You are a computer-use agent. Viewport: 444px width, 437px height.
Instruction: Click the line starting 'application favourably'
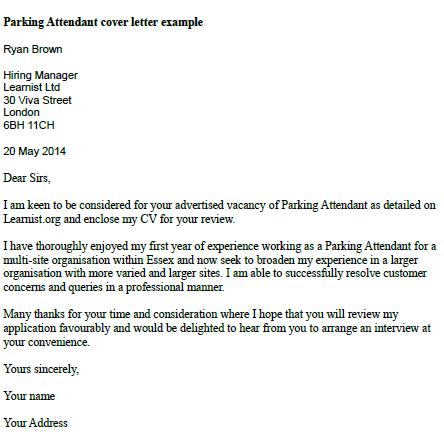tap(217, 328)
